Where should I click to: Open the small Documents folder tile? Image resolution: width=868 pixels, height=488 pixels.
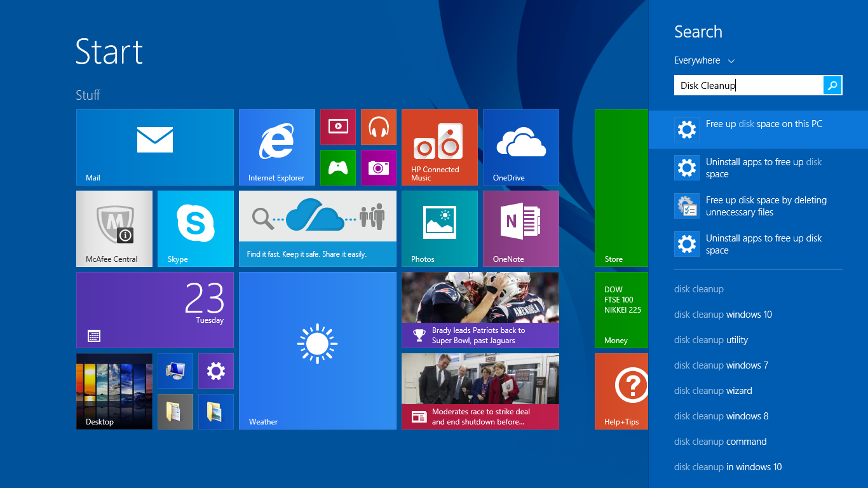pyautogui.click(x=175, y=412)
